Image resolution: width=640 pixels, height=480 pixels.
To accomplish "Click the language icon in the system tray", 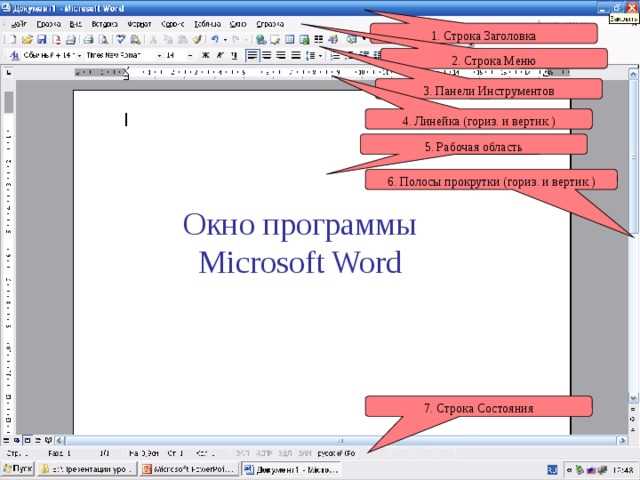I will [552, 470].
